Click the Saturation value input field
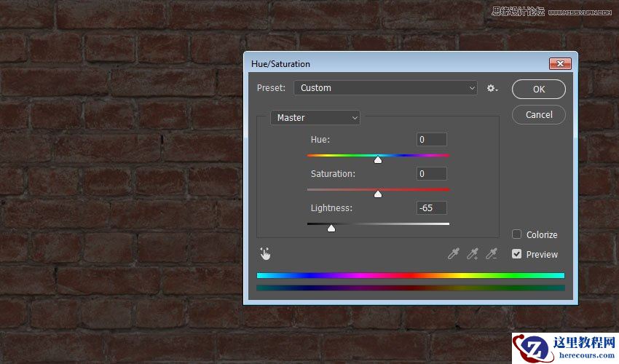Screen dimensions: 619x364 click(x=432, y=174)
